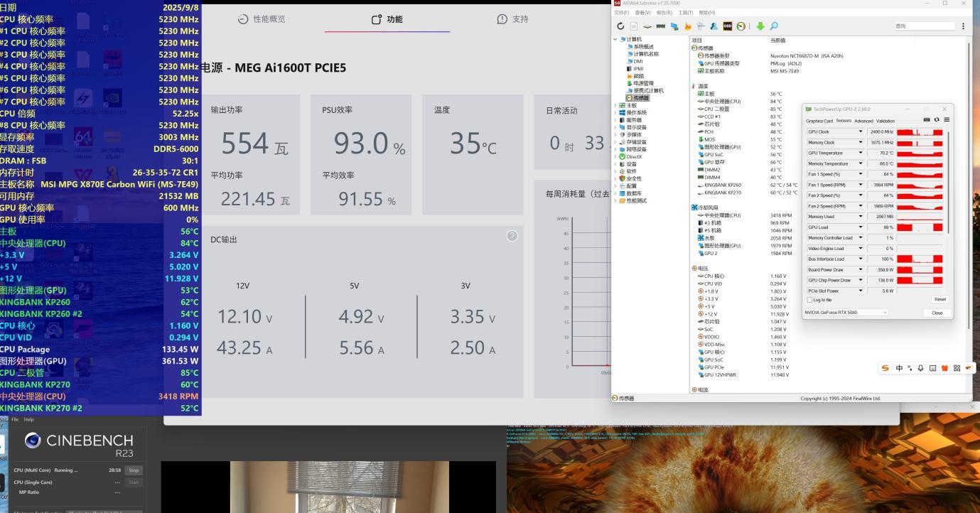Click the AIDA64 search input field
Image resolution: width=980 pixels, height=513 pixels.
tap(926, 26)
